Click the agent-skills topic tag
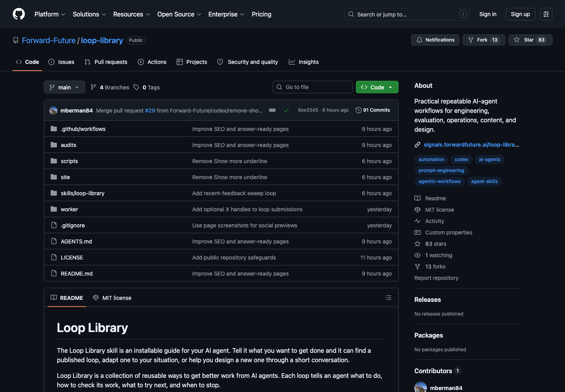This screenshot has height=392, width=565. tap(484, 181)
